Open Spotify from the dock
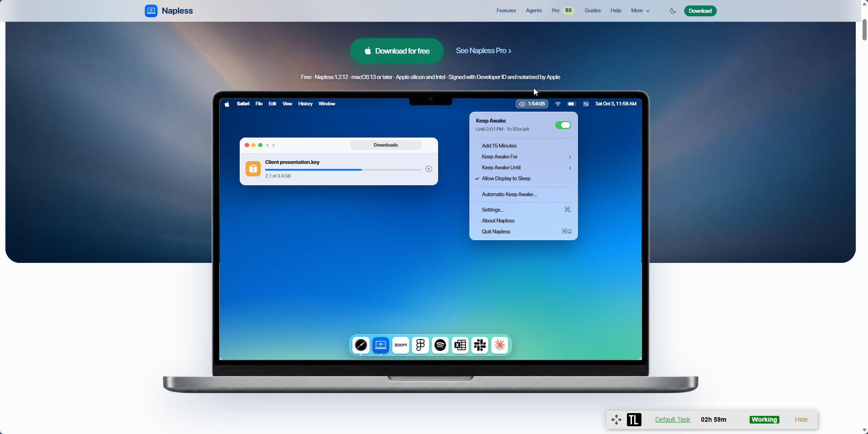The height and width of the screenshot is (434, 868). [440, 345]
